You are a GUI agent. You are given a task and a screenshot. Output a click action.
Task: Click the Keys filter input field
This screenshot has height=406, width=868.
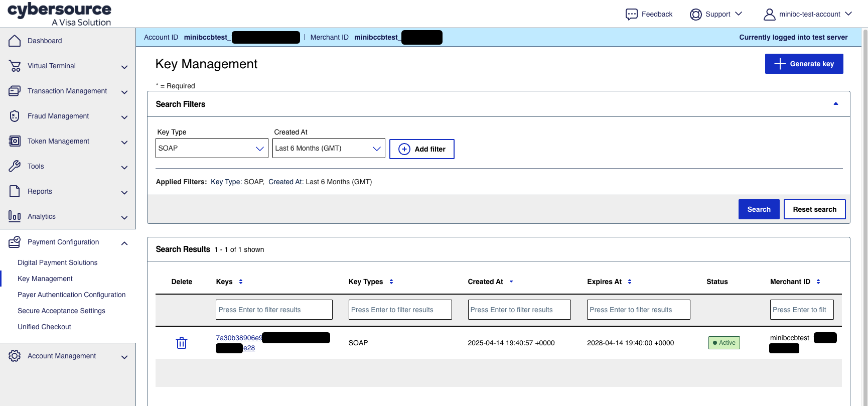[274, 310]
